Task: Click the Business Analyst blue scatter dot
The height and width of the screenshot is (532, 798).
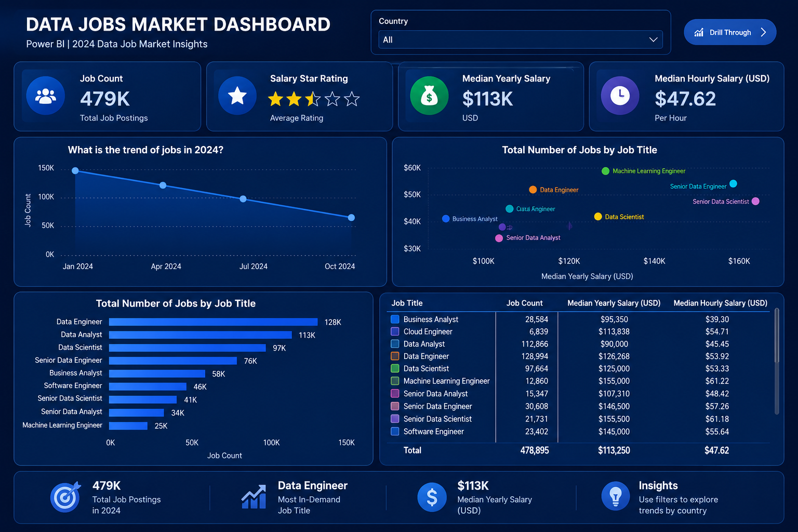Action: click(446, 219)
